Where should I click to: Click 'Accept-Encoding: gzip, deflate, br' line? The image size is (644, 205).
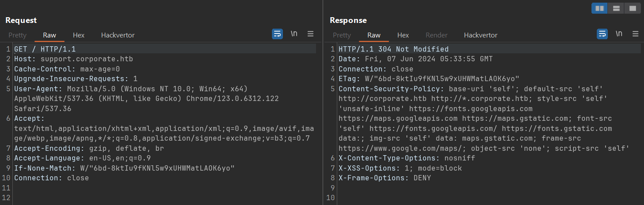89,148
